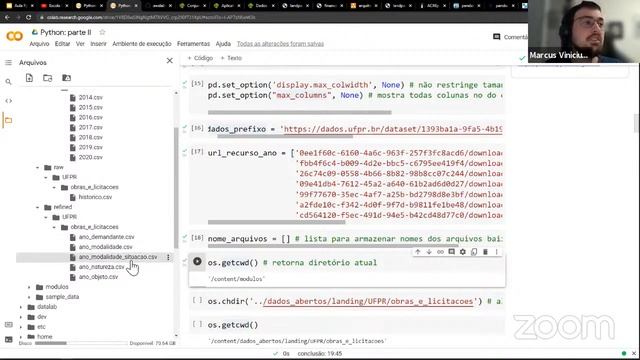Open the Editar menu
Screen dimensions: 640x360
pyautogui.click(x=62, y=44)
